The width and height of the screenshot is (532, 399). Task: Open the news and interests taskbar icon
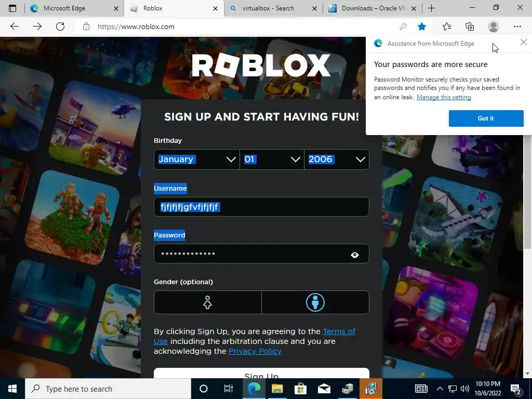pyautogui.click(x=421, y=389)
